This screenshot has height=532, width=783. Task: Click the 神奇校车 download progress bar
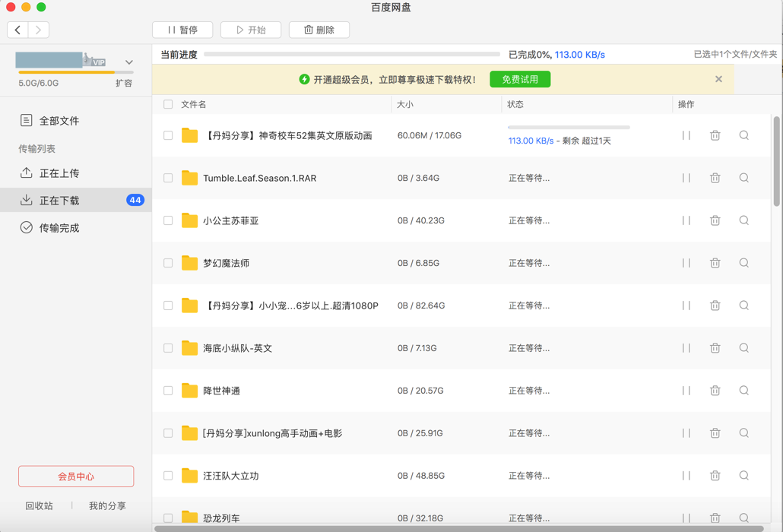coord(569,127)
